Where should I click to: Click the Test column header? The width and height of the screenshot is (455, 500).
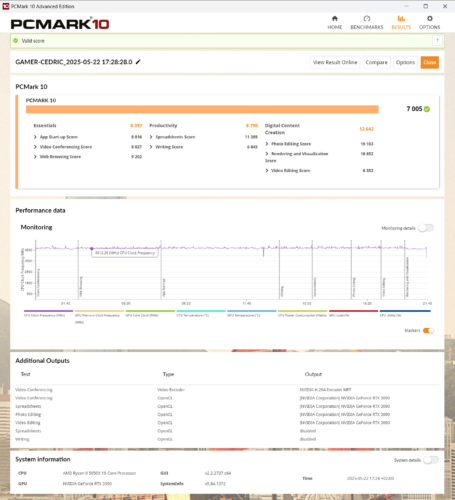coord(25,374)
